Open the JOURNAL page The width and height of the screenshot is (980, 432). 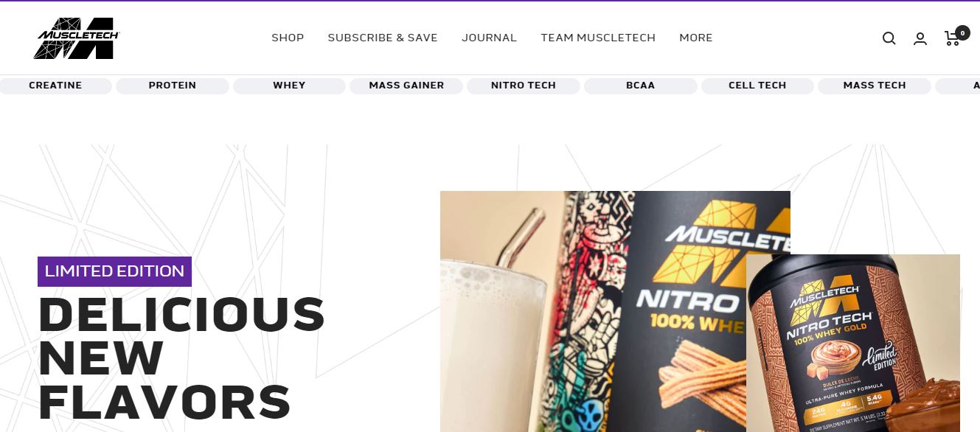pos(489,38)
